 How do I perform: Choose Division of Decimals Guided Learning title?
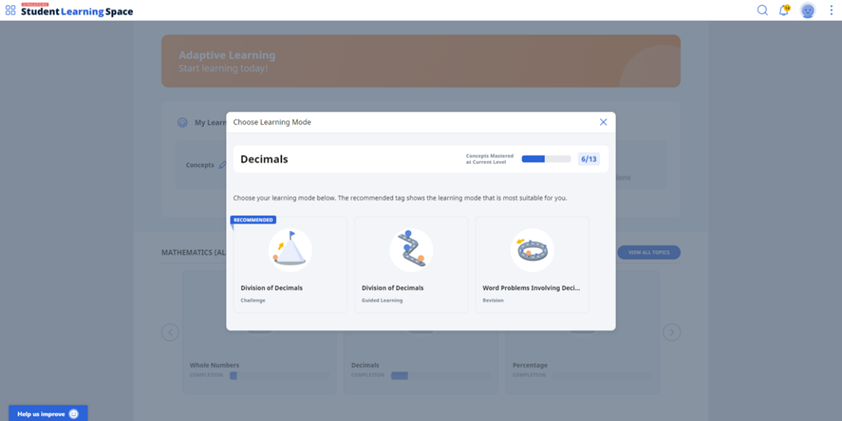pyautogui.click(x=392, y=288)
